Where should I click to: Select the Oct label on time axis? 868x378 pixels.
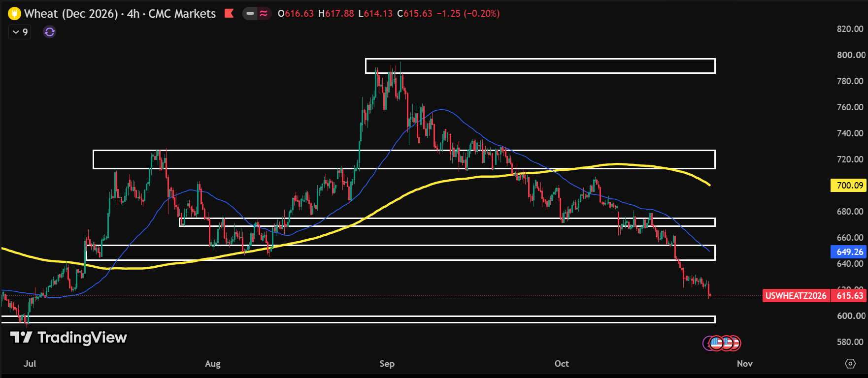562,364
